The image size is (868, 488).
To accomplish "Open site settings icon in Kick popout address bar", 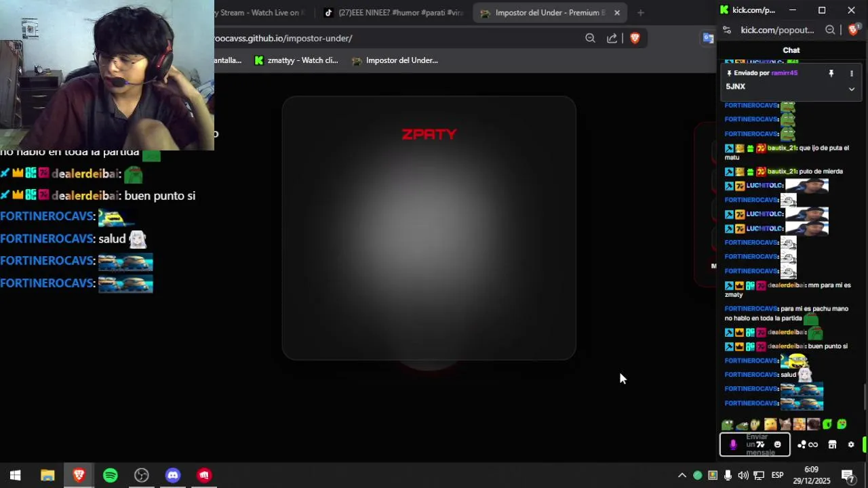I will tap(727, 30).
